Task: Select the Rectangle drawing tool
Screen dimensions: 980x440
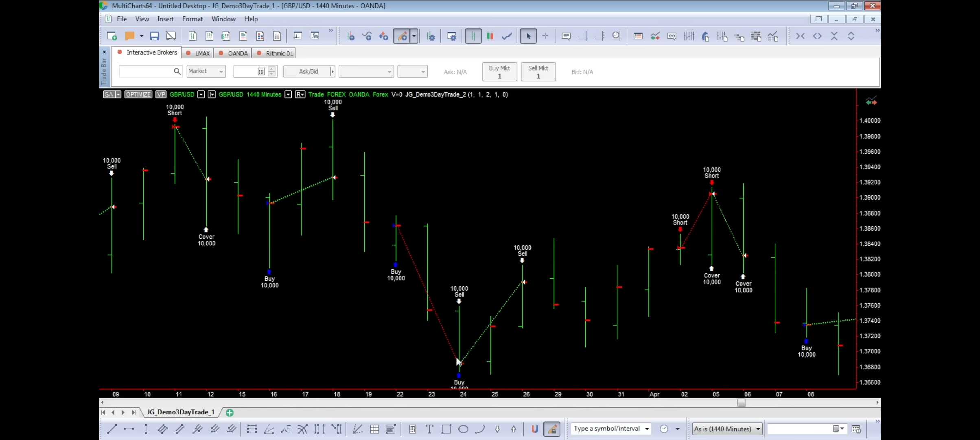Action: coord(446,429)
